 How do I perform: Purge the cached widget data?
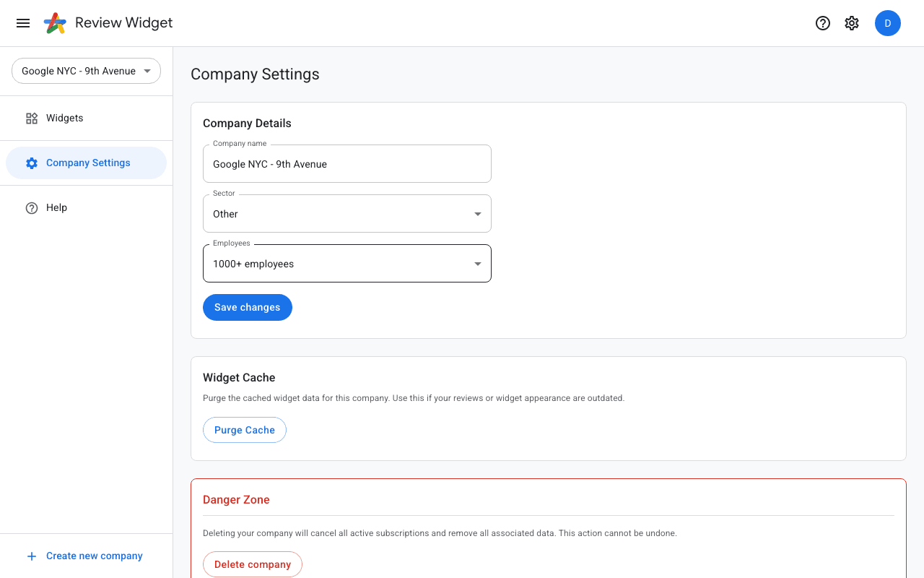click(x=245, y=430)
